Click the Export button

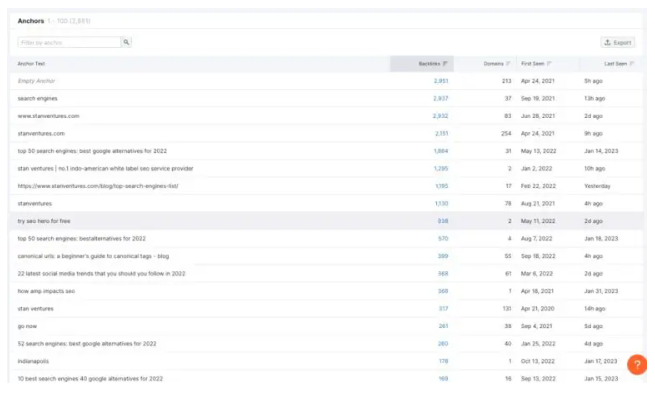[x=618, y=43]
